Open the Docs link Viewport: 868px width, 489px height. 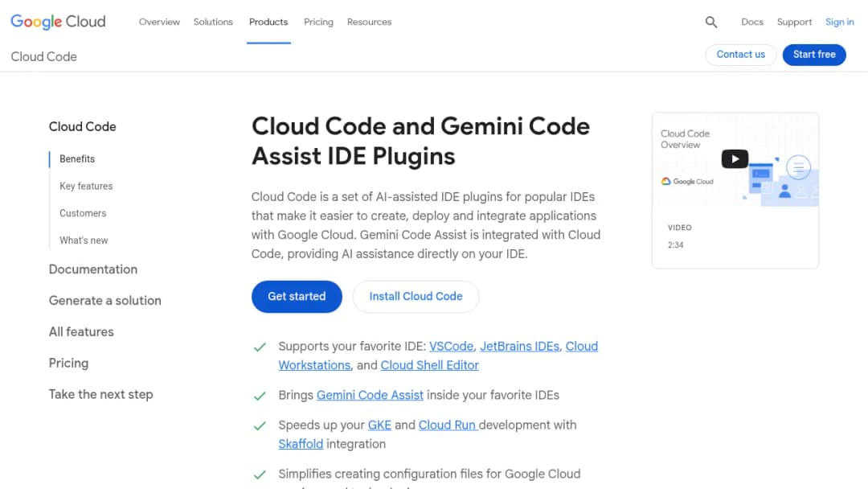(x=752, y=23)
